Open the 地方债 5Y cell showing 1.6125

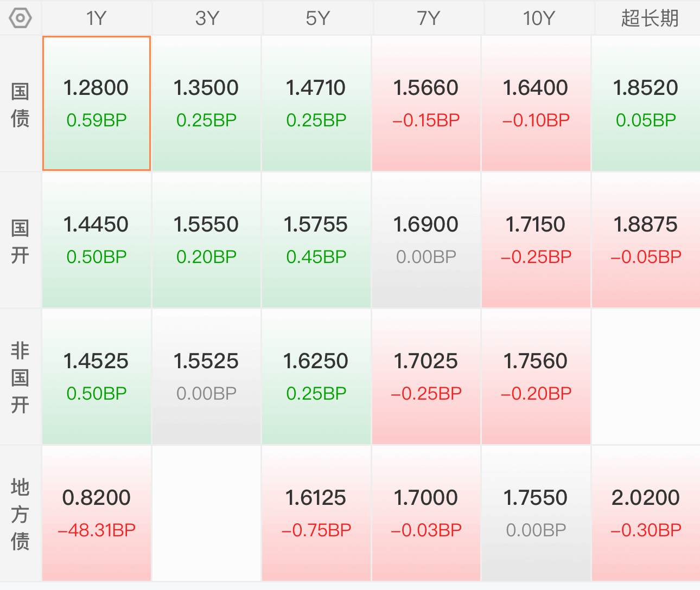(x=316, y=514)
